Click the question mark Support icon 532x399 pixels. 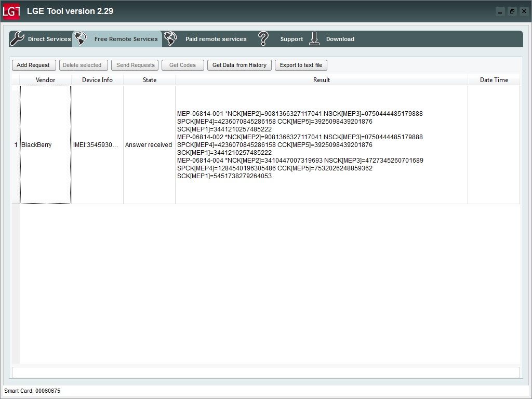coord(263,38)
